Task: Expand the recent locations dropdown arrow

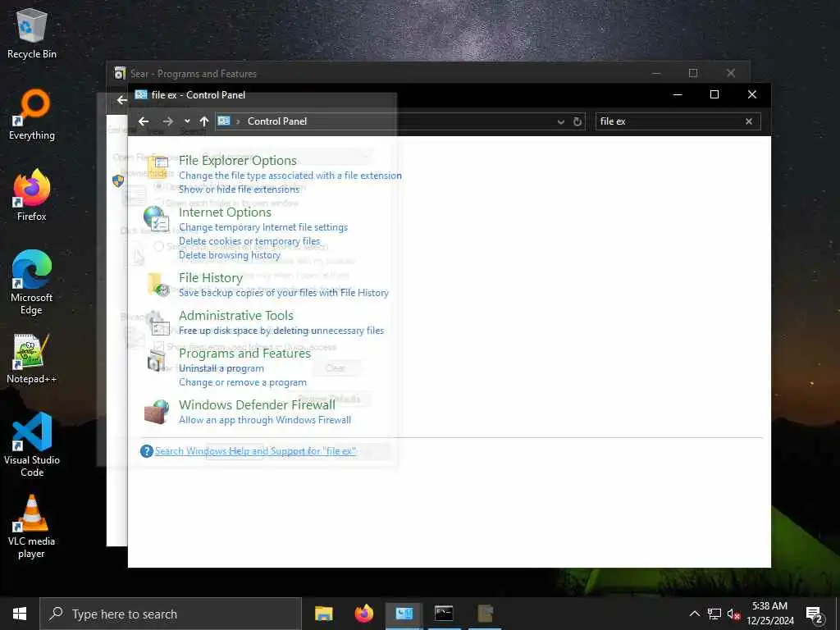Action: coord(187,121)
